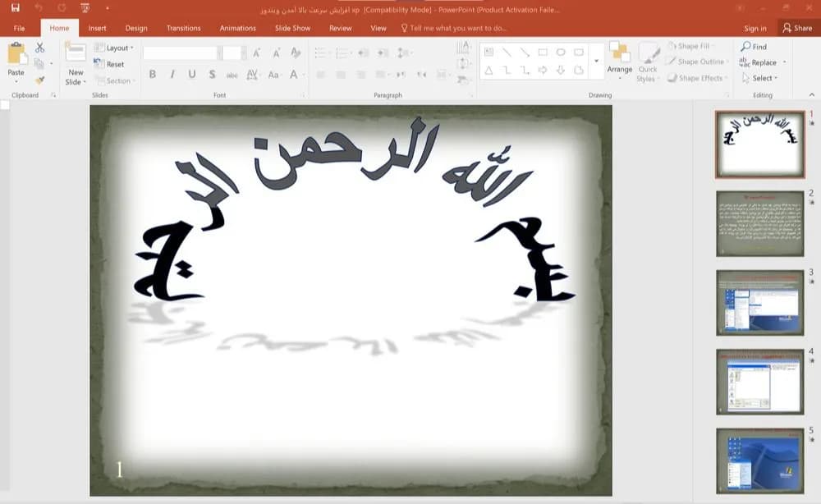Click the Save icon in title bar

(15, 8)
